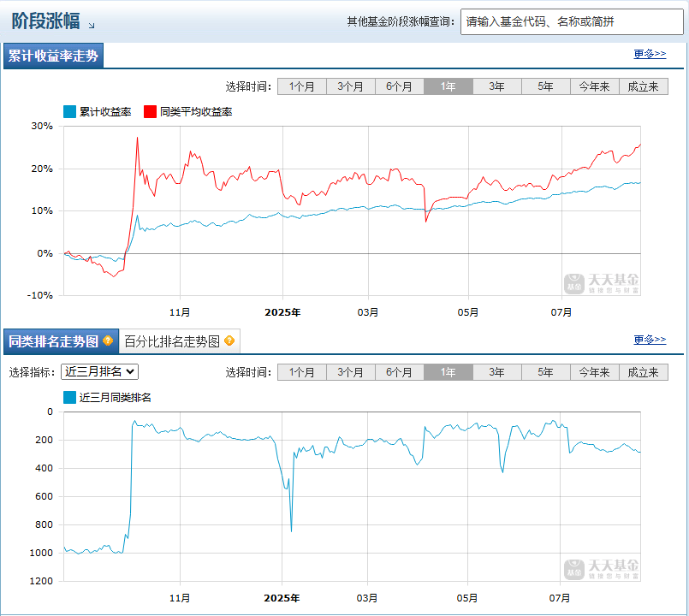Select 今年来 range in ranking chart
689x616 pixels.
pos(595,372)
